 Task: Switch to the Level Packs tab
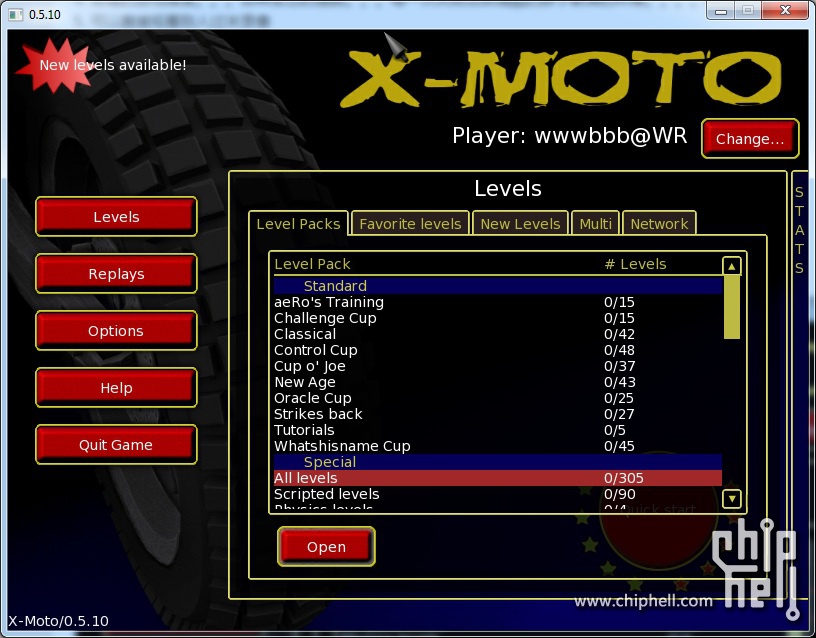tap(298, 224)
